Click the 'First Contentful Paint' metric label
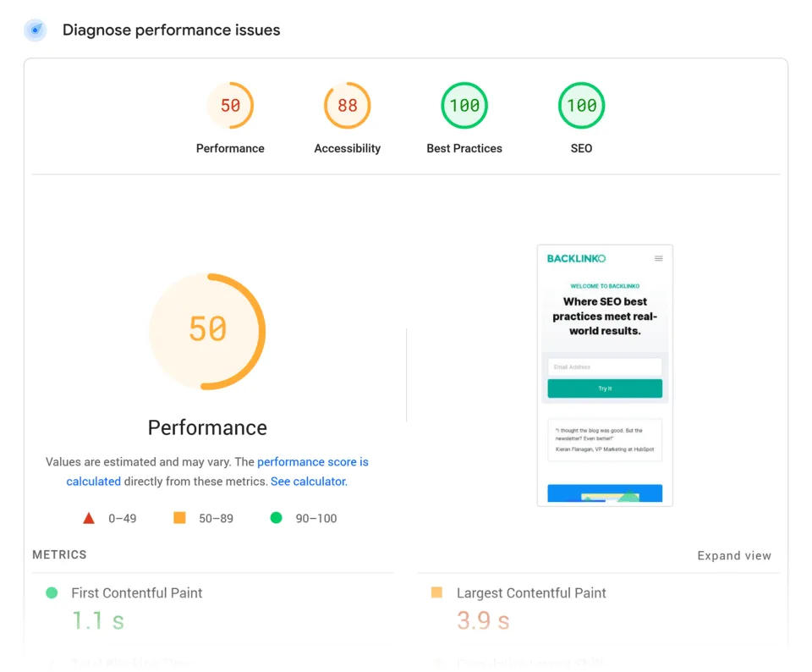 pos(137,593)
